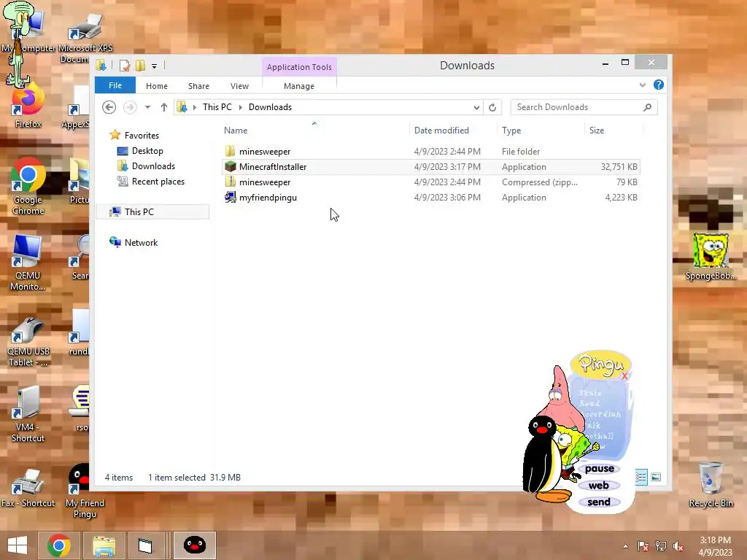Select the SpongeBob desktop icon

[x=711, y=256]
